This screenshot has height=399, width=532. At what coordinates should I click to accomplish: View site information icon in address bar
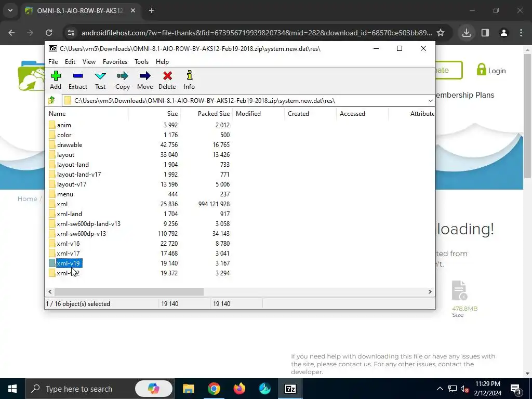71,33
